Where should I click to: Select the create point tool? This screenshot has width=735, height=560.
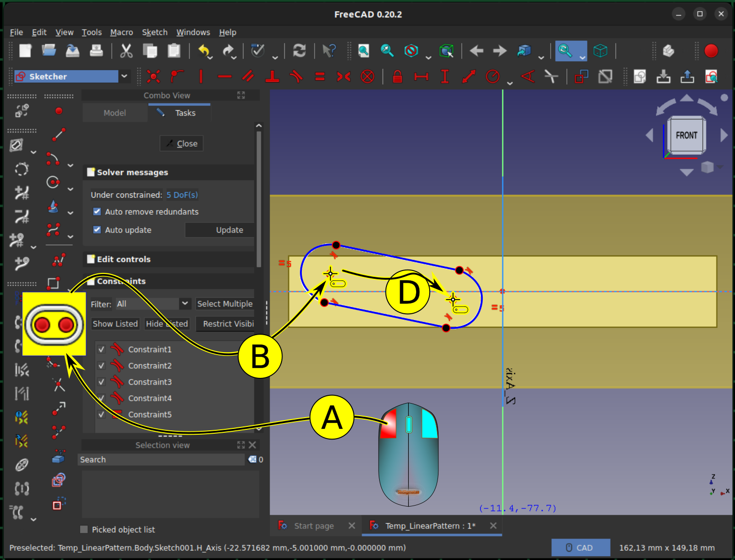click(59, 111)
